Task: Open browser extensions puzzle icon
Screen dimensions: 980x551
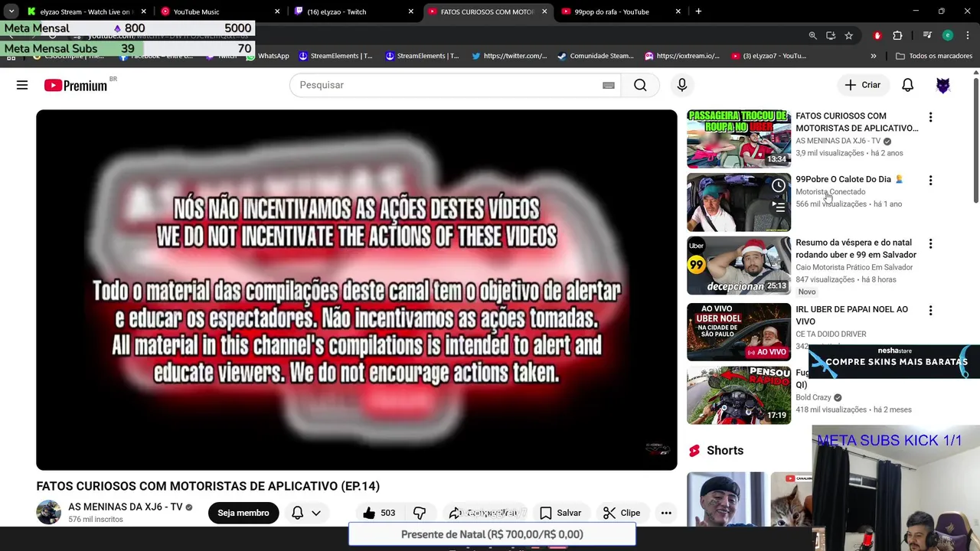Action: pos(897,35)
